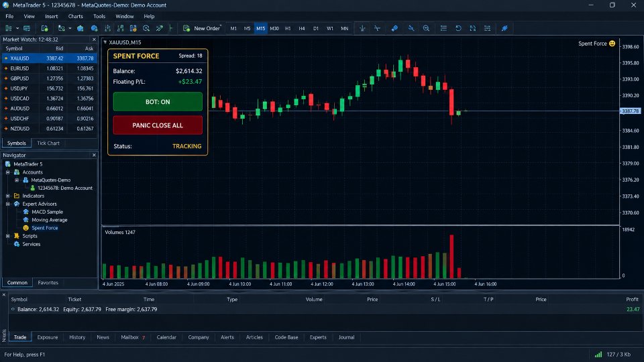The image size is (644, 362).
Task: Open the Mailbox tab
Action: 133,337
